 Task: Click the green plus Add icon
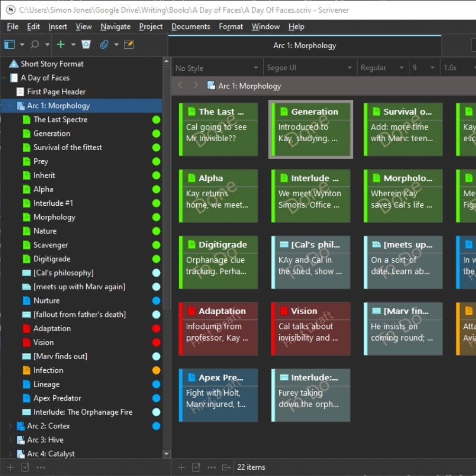click(x=61, y=44)
